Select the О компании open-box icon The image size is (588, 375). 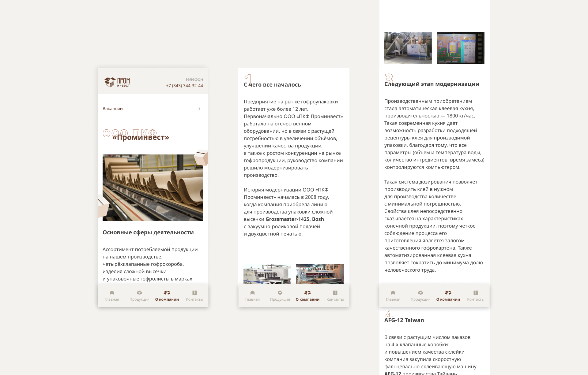tap(167, 293)
